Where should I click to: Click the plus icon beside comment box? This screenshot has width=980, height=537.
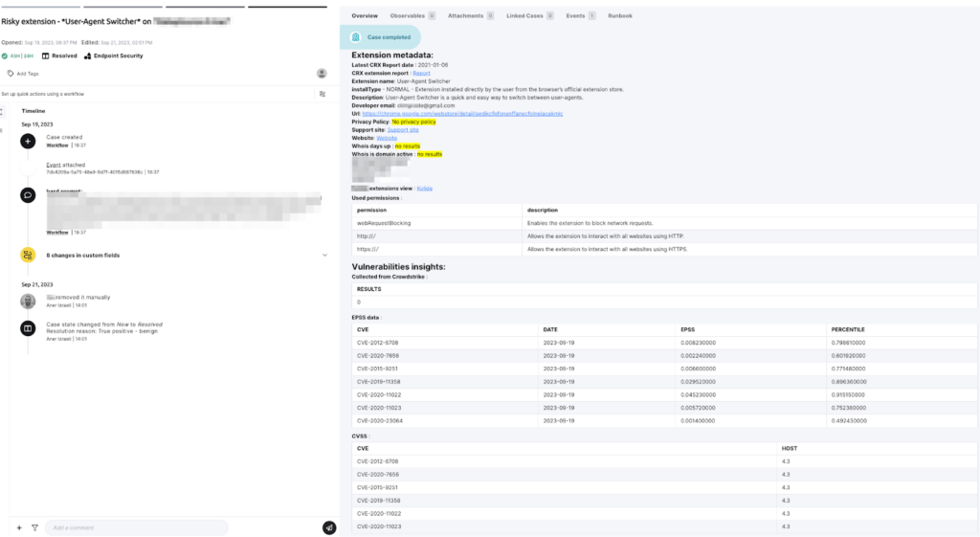click(x=18, y=527)
